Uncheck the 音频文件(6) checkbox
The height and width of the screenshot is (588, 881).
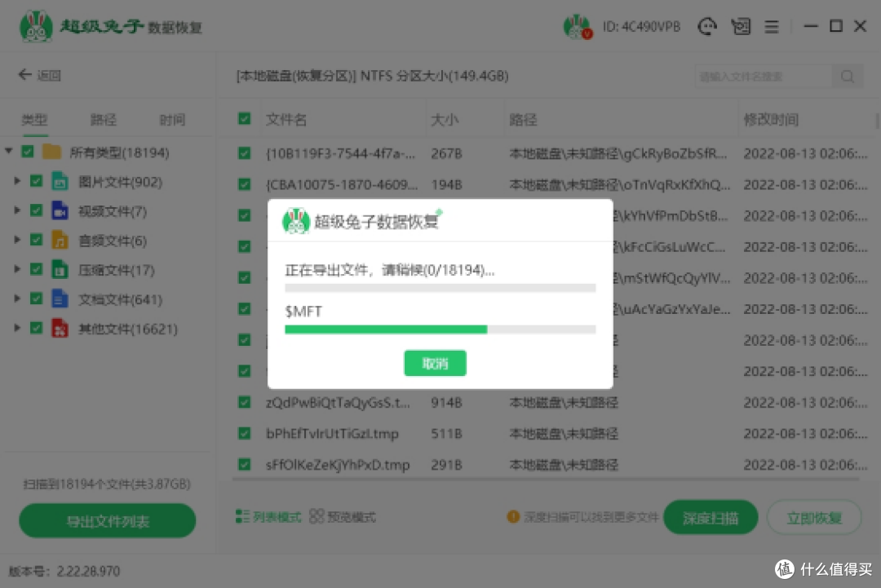[37, 241]
